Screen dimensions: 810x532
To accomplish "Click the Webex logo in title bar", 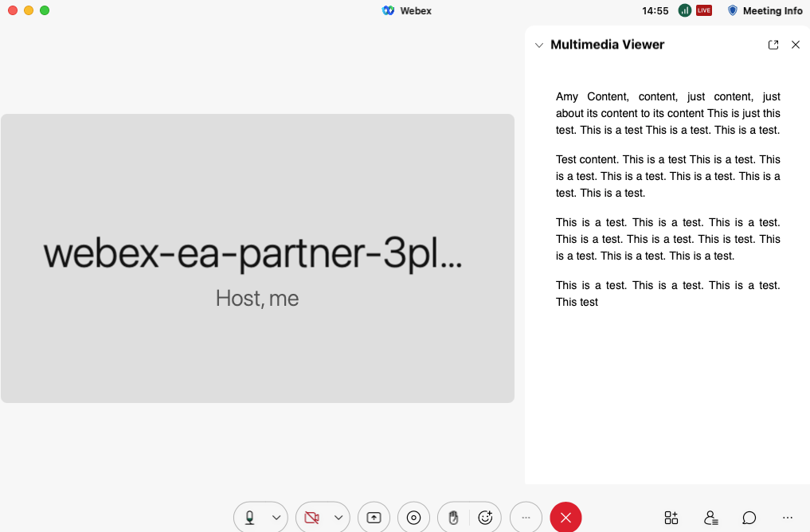I will pyautogui.click(x=388, y=10).
